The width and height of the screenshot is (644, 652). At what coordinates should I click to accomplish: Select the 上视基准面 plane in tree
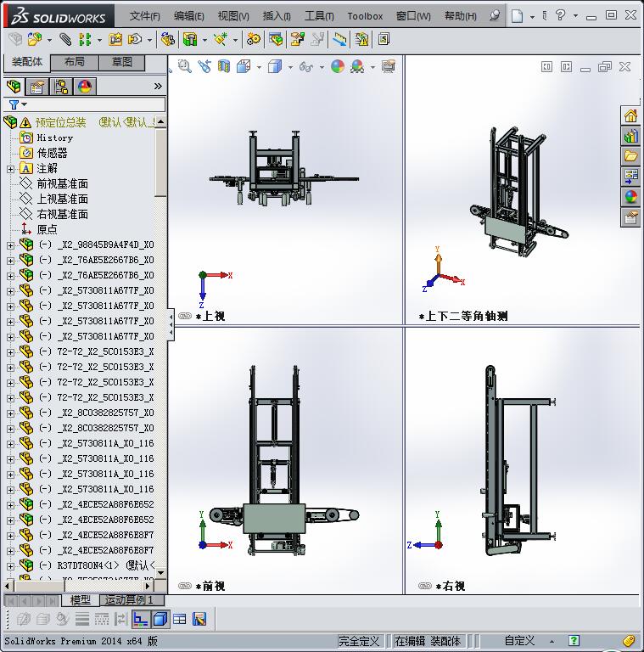62,200
